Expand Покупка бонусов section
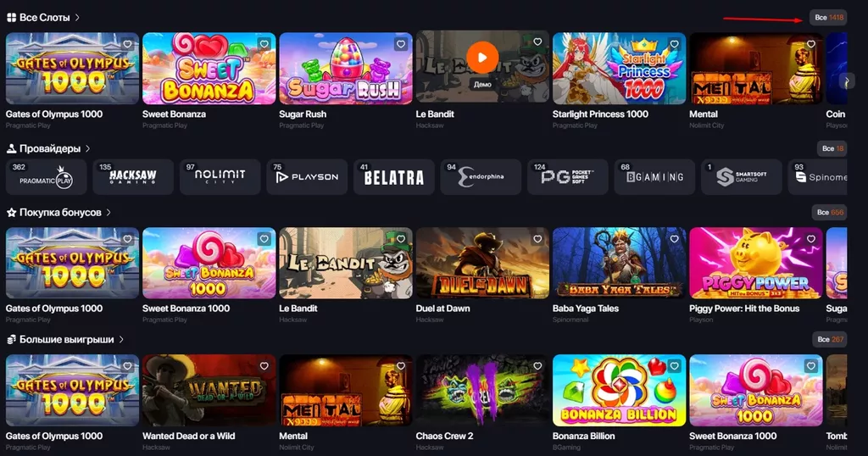This screenshot has width=868, height=456. click(58, 213)
